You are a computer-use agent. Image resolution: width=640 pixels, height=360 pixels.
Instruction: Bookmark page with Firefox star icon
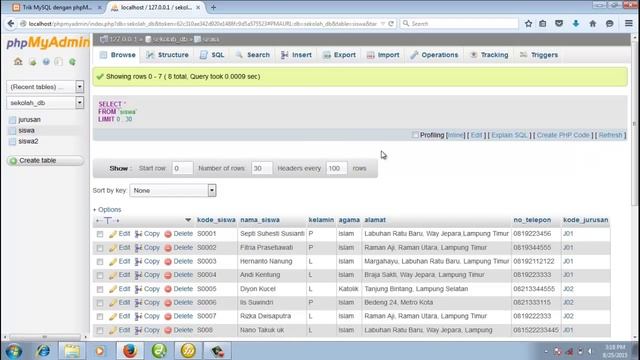click(528, 24)
